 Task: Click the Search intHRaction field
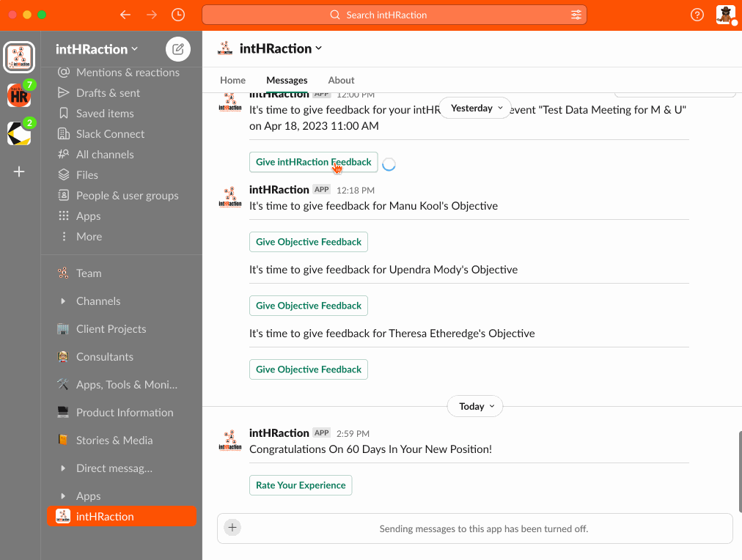(394, 15)
